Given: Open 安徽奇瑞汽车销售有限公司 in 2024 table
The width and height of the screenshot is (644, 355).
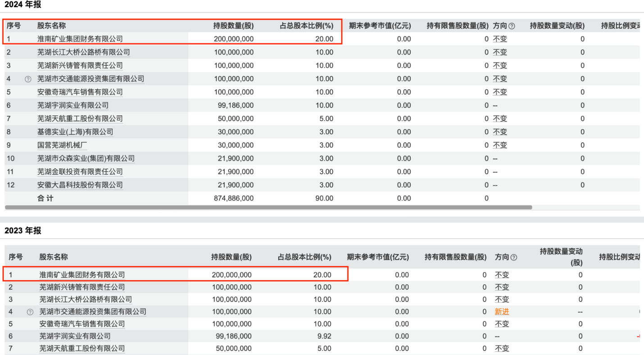Looking at the screenshot, I should click(x=80, y=92).
